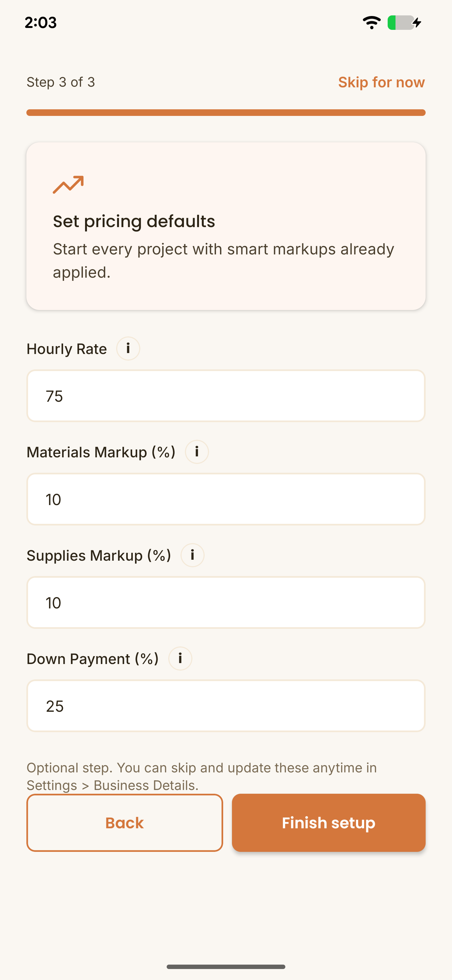Click the optional step hint text
The height and width of the screenshot is (980, 452).
(202, 776)
